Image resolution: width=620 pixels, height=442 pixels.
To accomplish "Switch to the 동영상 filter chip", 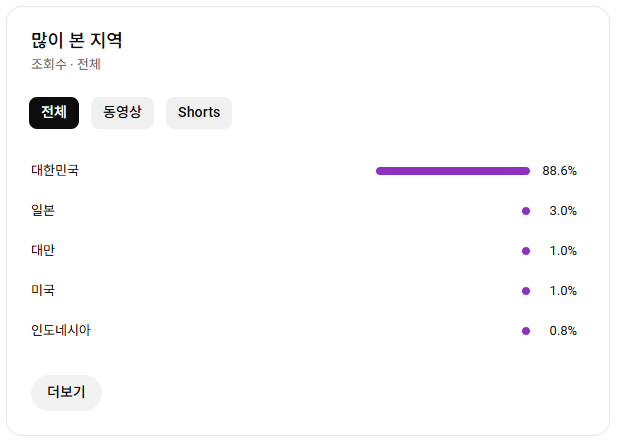I will click(122, 113).
